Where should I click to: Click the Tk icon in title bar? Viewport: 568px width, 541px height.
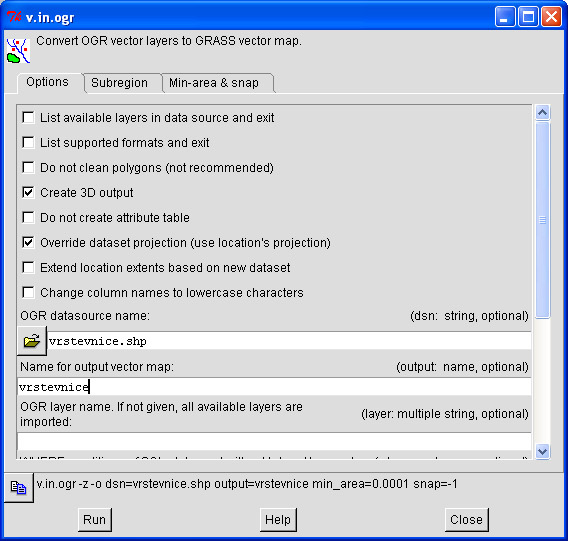click(x=14, y=16)
